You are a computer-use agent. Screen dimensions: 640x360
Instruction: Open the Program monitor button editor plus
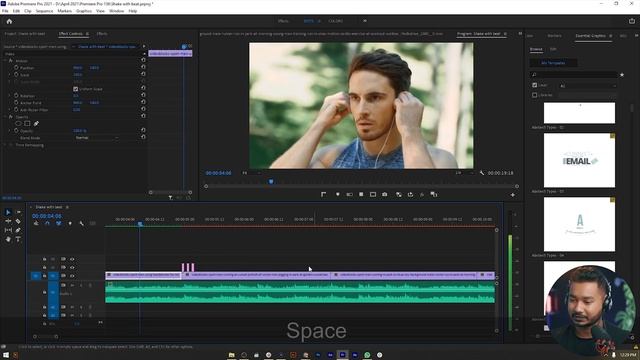coord(513,195)
